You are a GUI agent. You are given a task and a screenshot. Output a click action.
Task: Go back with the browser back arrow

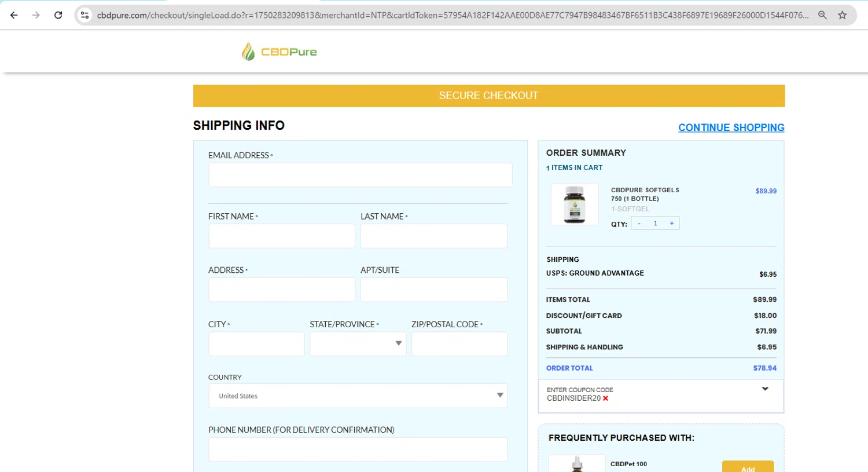(x=14, y=15)
